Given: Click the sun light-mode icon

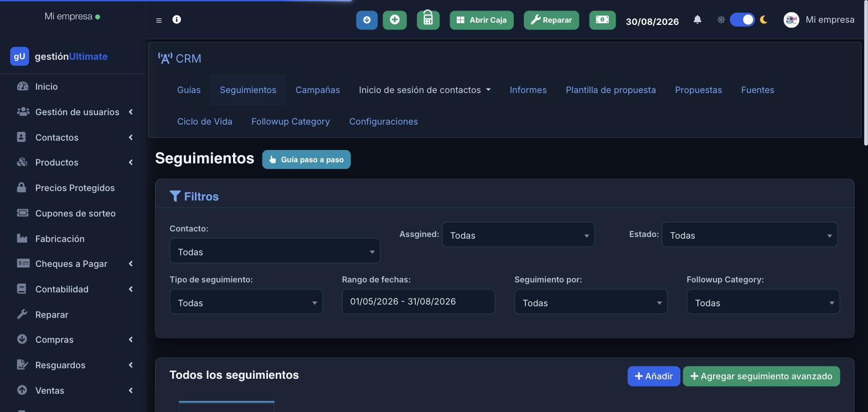Looking at the screenshot, I should [x=721, y=20].
